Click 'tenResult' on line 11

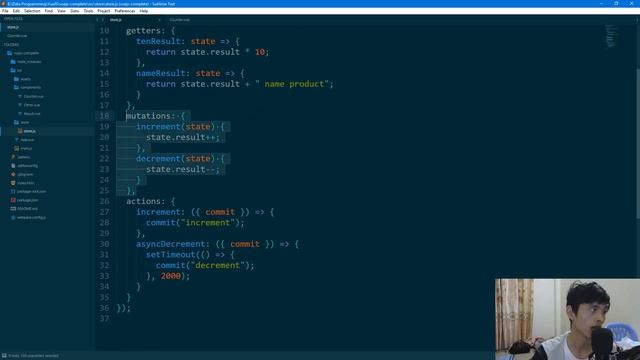(x=158, y=41)
